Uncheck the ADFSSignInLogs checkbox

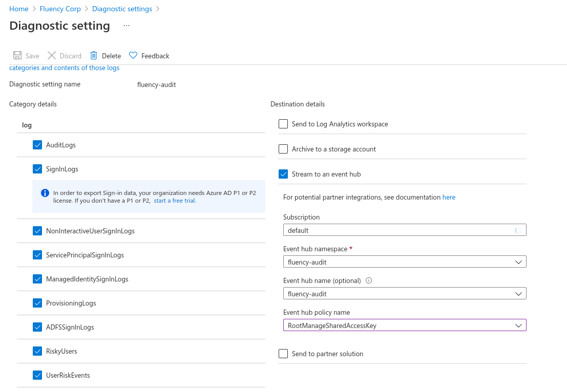tap(37, 327)
